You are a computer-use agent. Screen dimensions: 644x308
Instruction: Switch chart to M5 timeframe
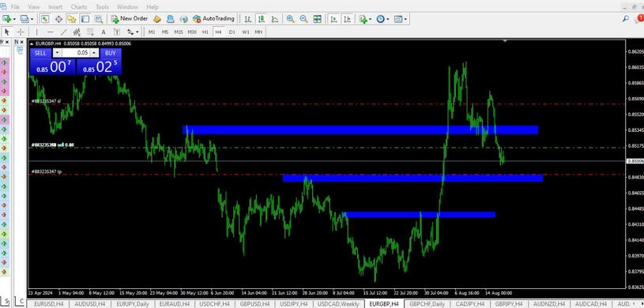point(165,32)
